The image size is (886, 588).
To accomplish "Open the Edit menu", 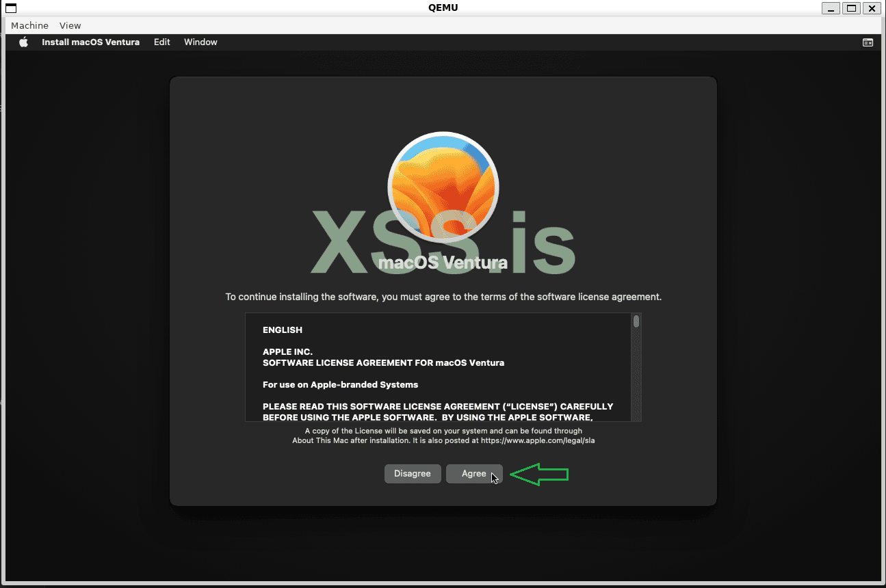I will 162,42.
